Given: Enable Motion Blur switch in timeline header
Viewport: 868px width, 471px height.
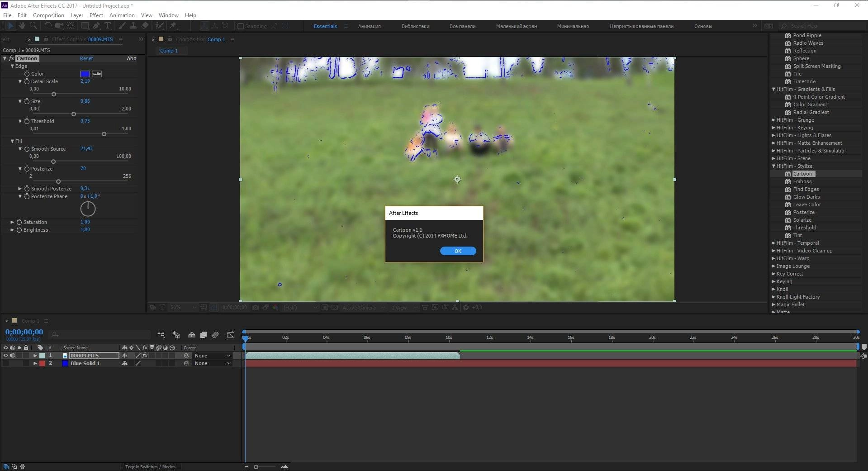Looking at the screenshot, I should click(x=216, y=335).
